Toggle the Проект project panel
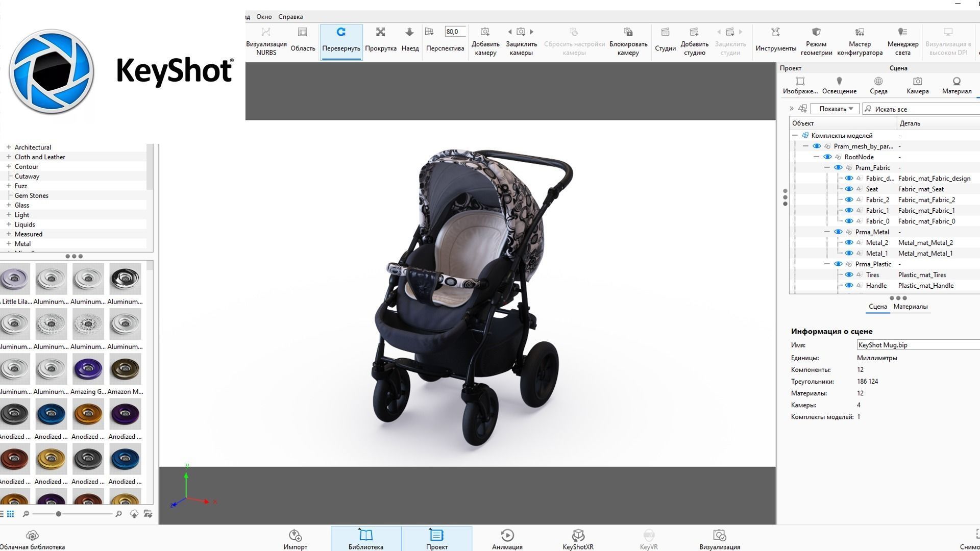Screen dimensions: 980x551 tap(437, 539)
